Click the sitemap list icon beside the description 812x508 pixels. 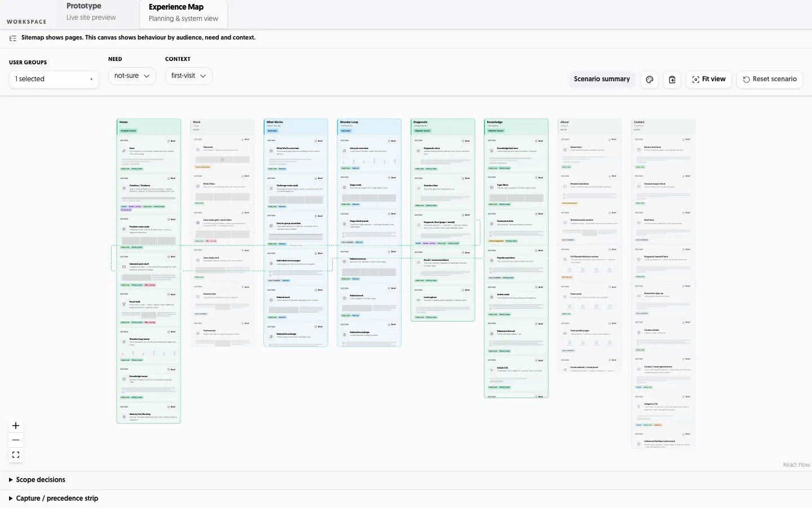13,38
